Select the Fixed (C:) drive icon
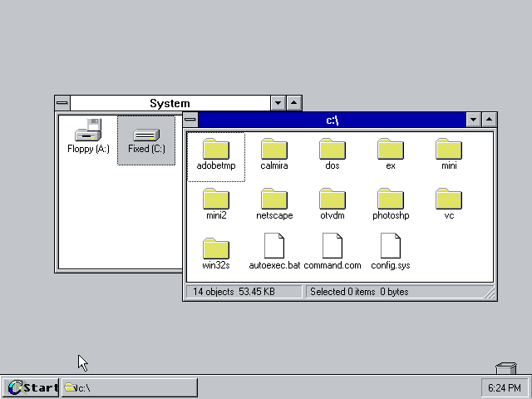 (x=146, y=135)
